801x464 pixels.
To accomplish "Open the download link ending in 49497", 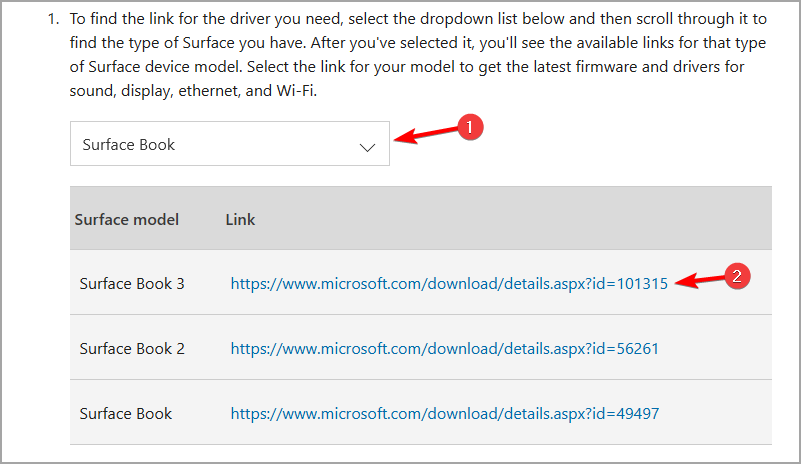I will (x=444, y=413).
